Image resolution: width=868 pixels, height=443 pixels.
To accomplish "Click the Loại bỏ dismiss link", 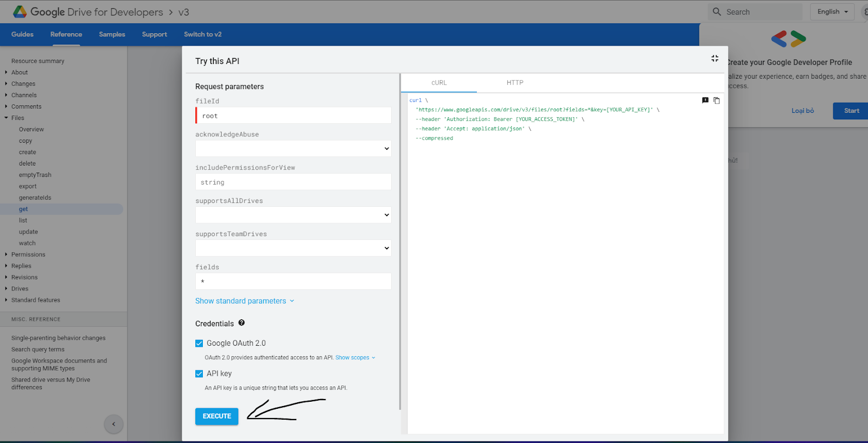I will coord(802,111).
